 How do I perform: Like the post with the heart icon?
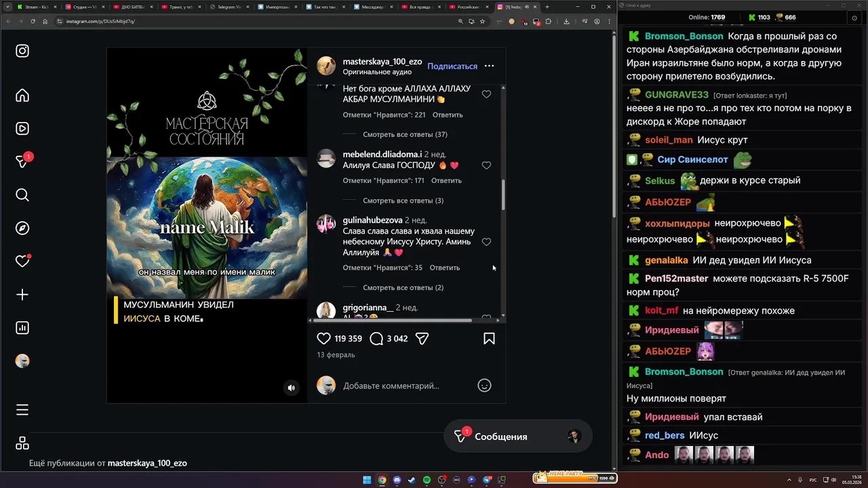point(324,338)
